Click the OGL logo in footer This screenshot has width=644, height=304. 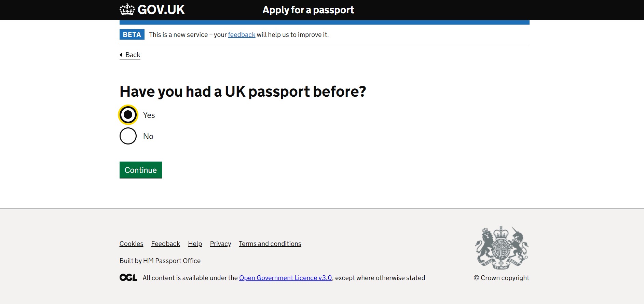click(x=128, y=278)
